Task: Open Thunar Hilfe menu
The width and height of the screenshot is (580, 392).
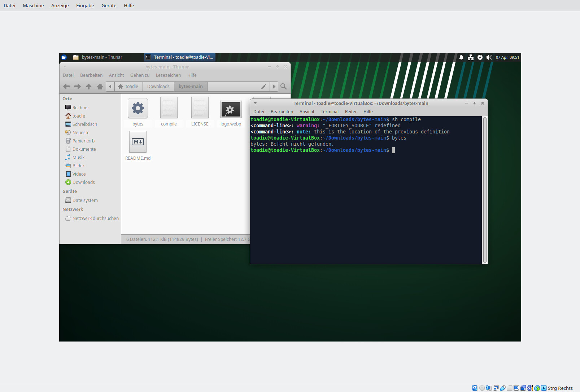Action: [192, 75]
